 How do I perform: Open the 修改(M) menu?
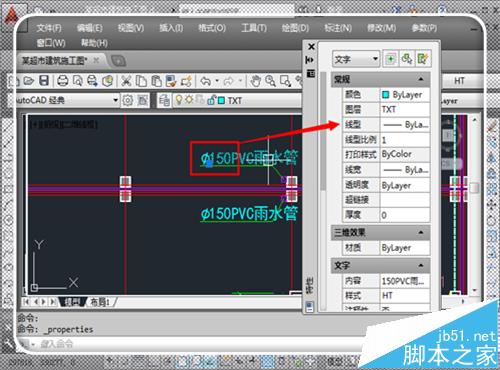pyautogui.click(x=382, y=28)
